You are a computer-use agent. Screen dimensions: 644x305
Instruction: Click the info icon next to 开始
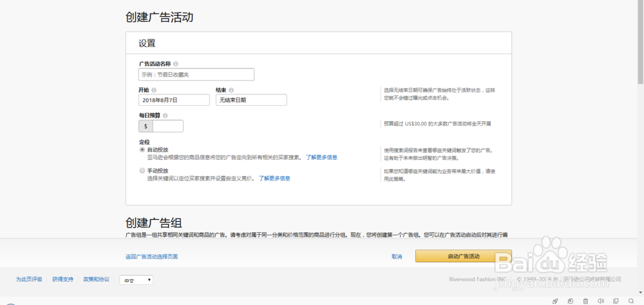tap(154, 90)
